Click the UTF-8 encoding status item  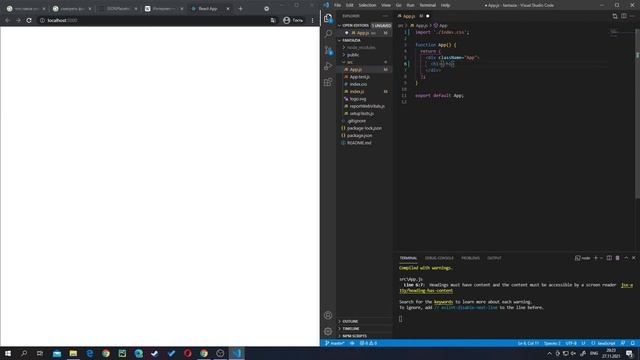coord(571,343)
